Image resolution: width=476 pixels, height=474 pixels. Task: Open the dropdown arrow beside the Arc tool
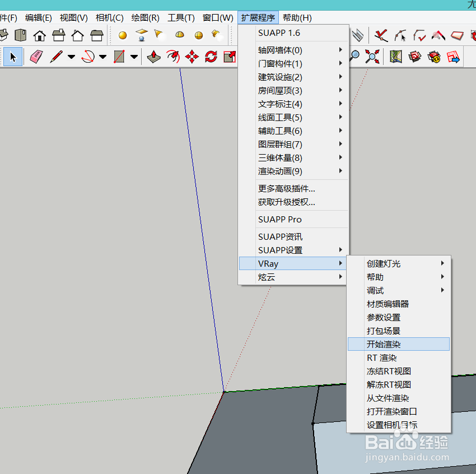102,57
